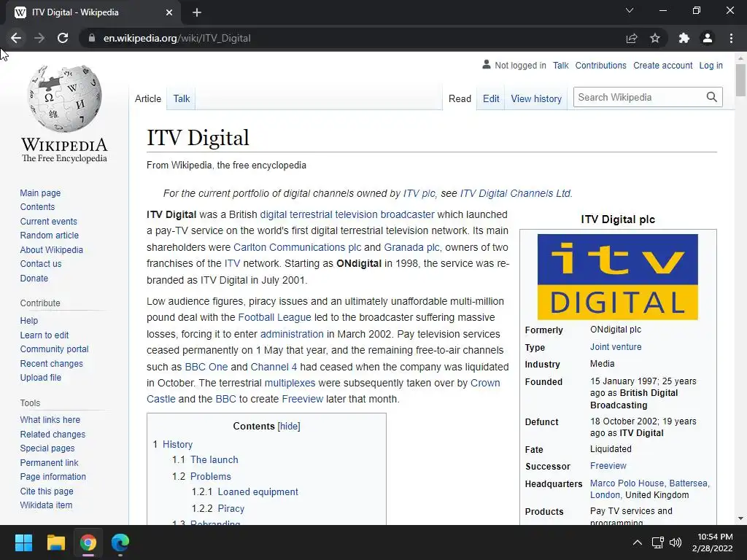
Task: Open the View history tab
Action: 536,98
